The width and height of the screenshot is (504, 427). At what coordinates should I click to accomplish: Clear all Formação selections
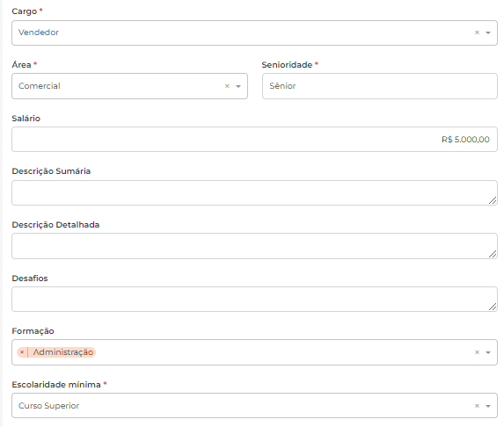tap(477, 352)
